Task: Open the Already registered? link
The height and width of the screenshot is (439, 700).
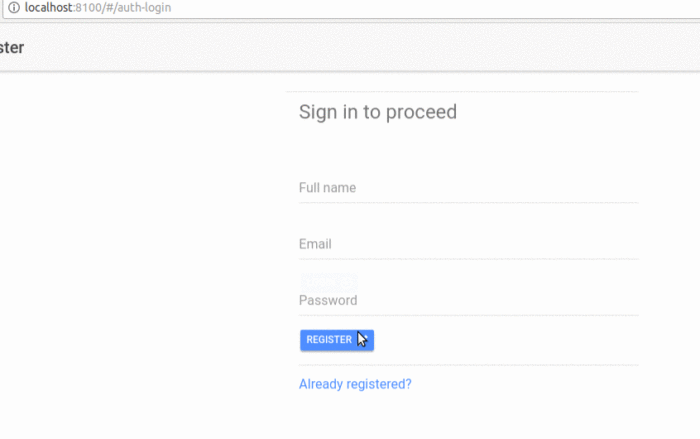Action: click(355, 384)
